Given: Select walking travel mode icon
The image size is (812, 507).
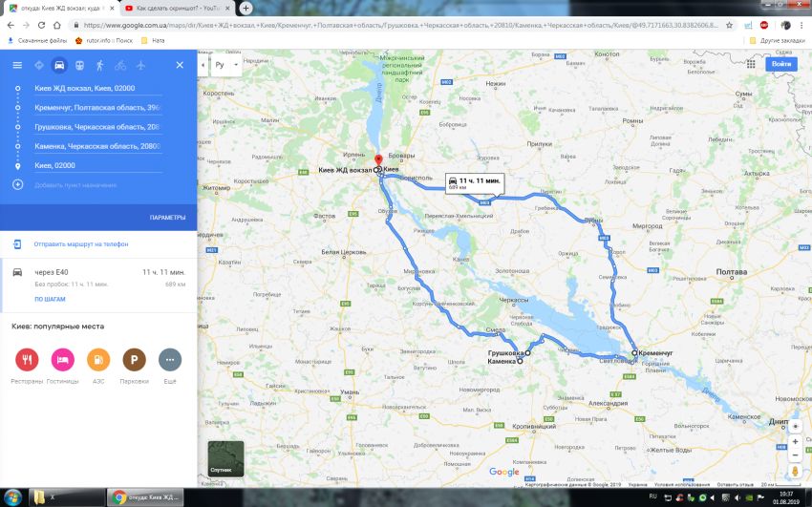Looking at the screenshot, I should pos(100,65).
